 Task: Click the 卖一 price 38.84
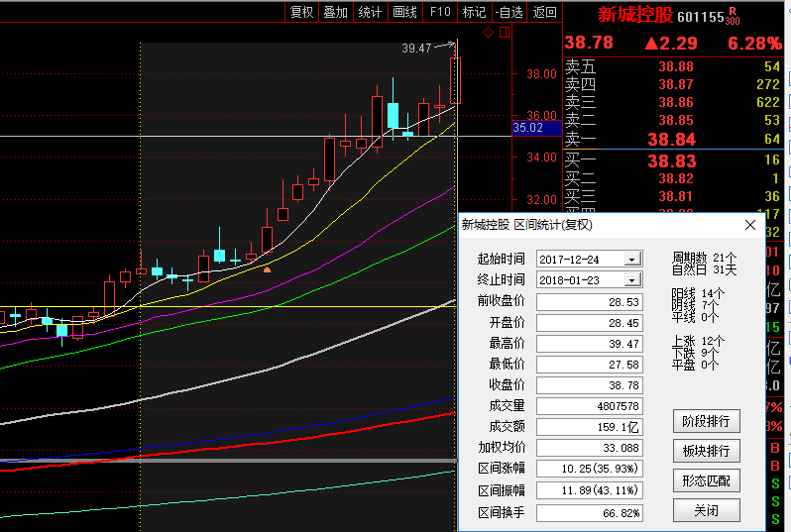[x=672, y=139]
